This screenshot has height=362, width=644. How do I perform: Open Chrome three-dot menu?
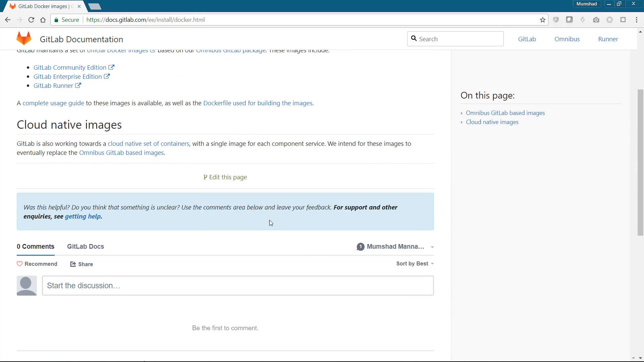[x=637, y=20]
